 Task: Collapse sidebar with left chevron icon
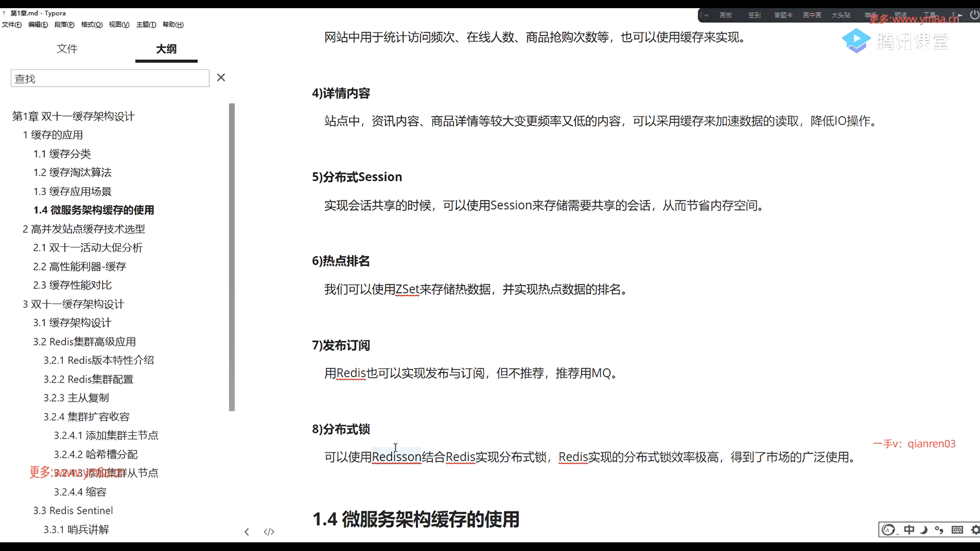(x=247, y=532)
